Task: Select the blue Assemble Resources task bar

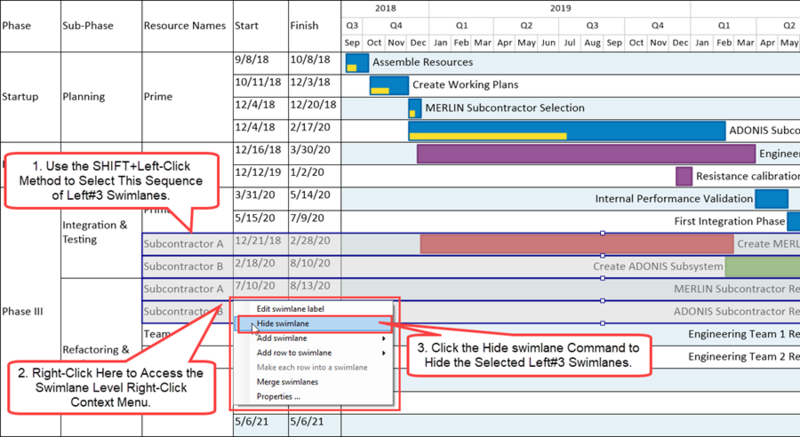Action: point(357,63)
